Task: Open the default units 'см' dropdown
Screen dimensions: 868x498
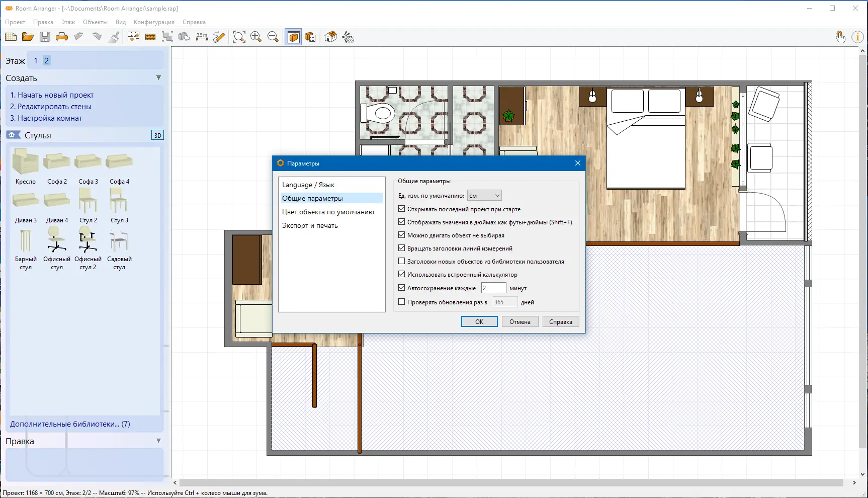Action: [484, 196]
